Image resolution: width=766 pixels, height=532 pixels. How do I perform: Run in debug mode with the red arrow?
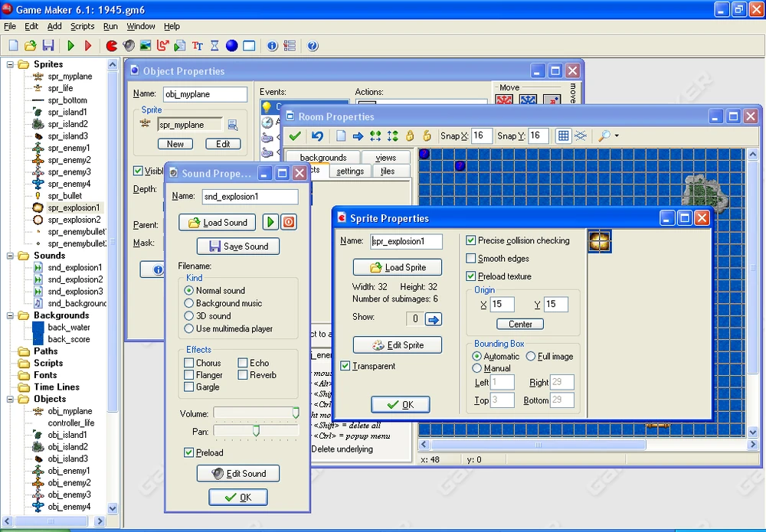click(x=87, y=46)
